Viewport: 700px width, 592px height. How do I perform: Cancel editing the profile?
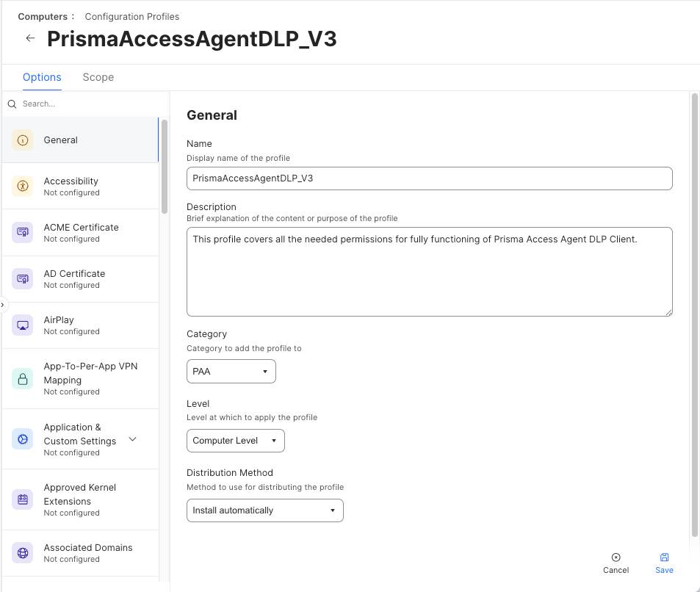pyautogui.click(x=616, y=563)
